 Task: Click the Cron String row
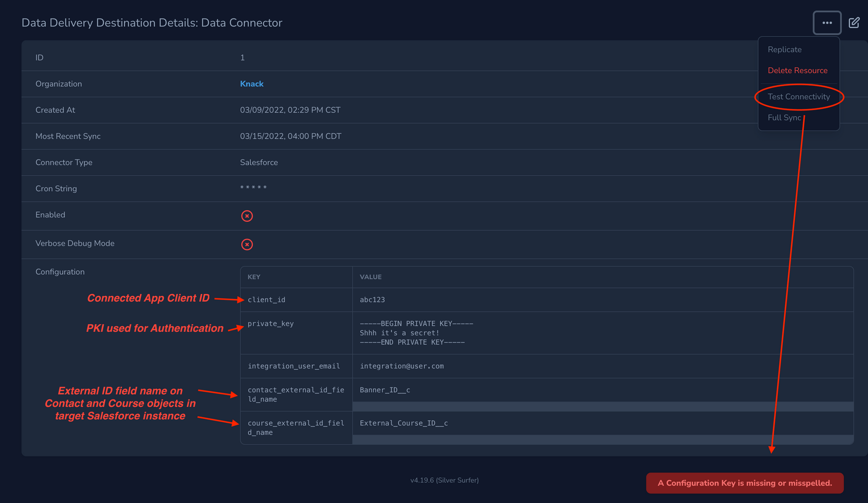(253, 188)
